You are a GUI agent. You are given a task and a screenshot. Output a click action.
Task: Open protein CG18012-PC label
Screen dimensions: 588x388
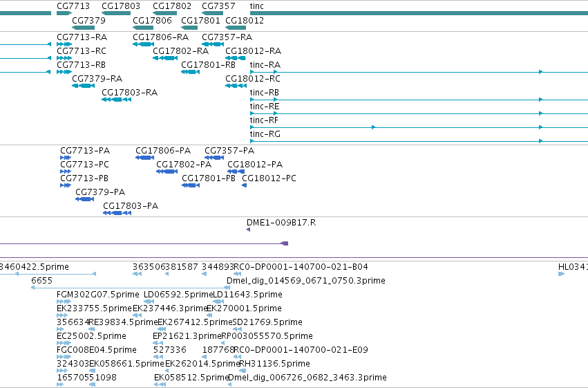point(269,178)
